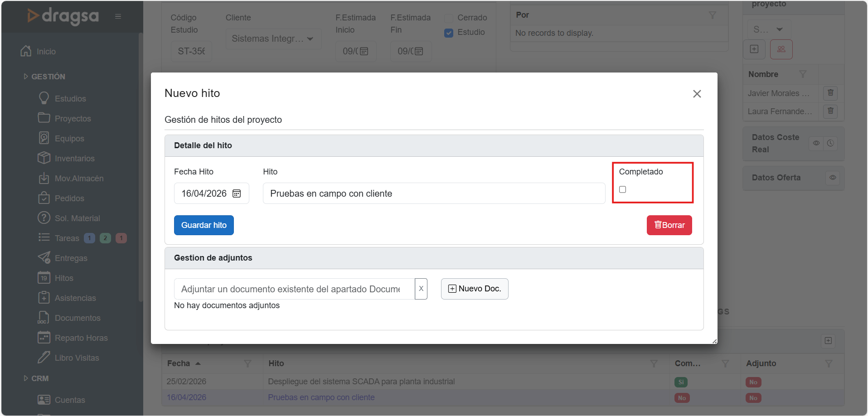Click the Fecha column filter icon
This screenshot has height=416, width=868.
[x=247, y=363]
